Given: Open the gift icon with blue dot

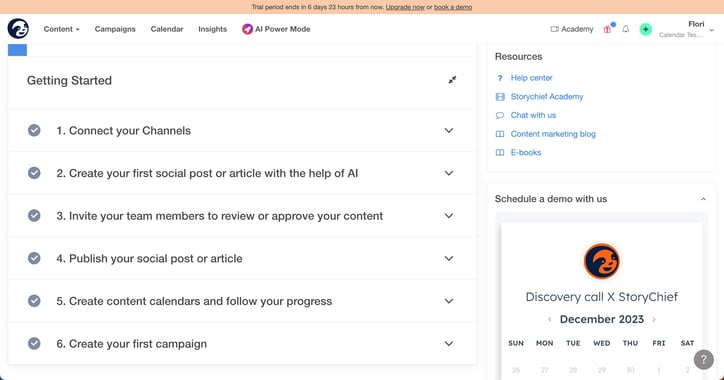Looking at the screenshot, I should 608,29.
